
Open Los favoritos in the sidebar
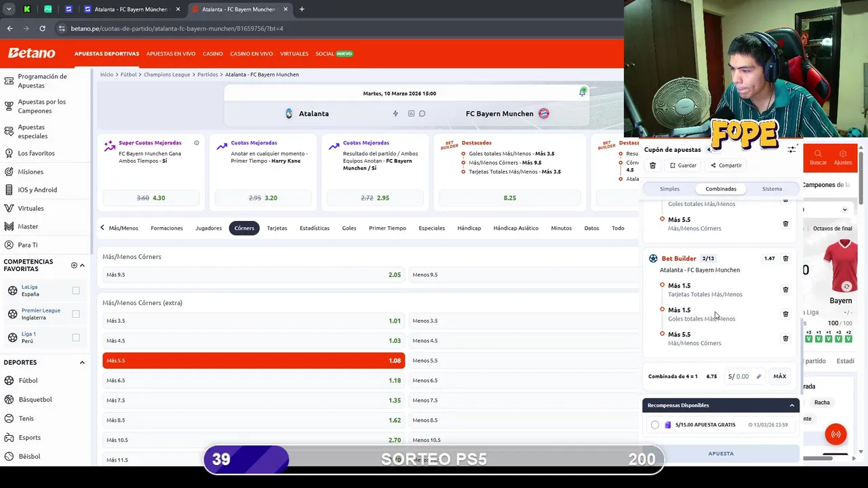[36, 153]
